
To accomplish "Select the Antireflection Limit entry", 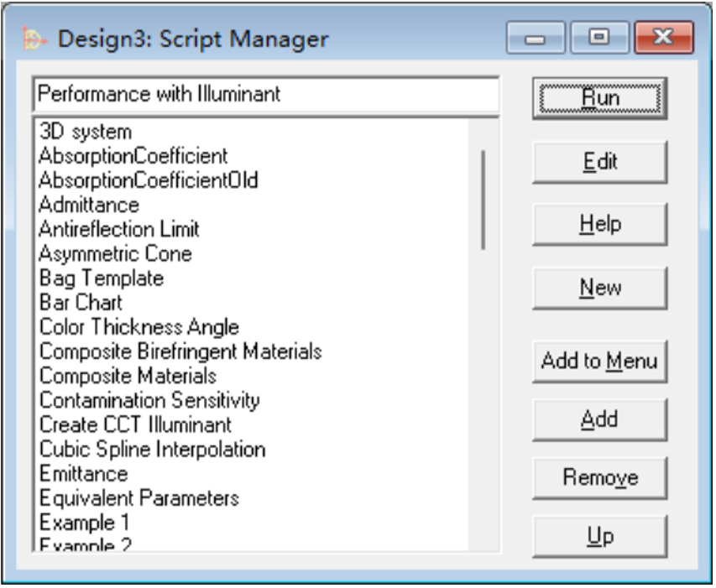I will [x=119, y=229].
